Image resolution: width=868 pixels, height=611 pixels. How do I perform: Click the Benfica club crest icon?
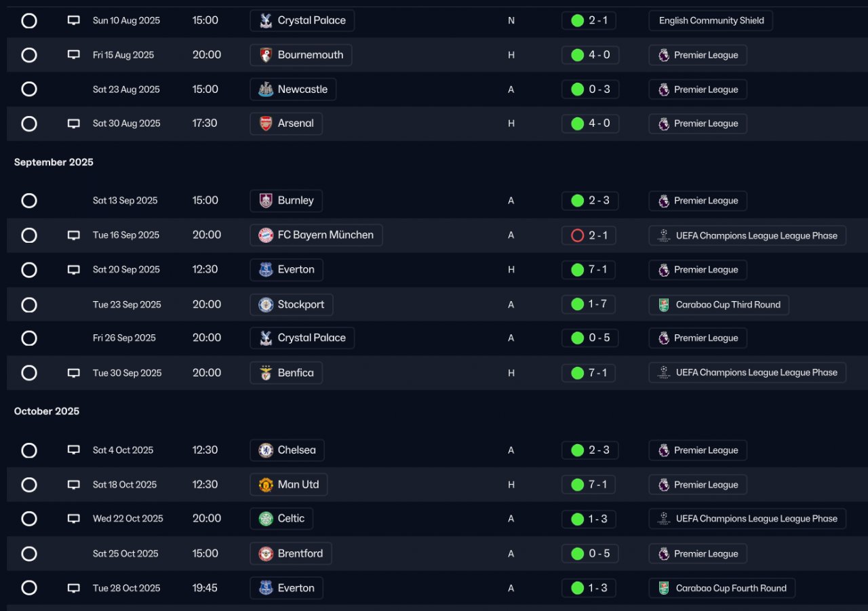[x=266, y=373]
